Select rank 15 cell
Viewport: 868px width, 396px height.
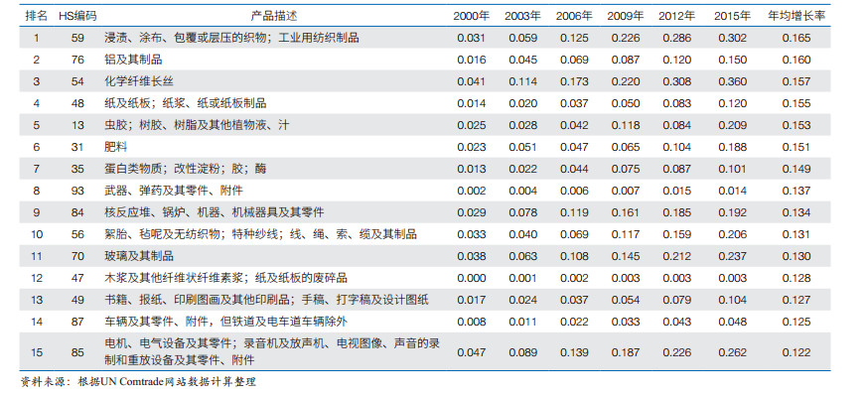[37, 352]
